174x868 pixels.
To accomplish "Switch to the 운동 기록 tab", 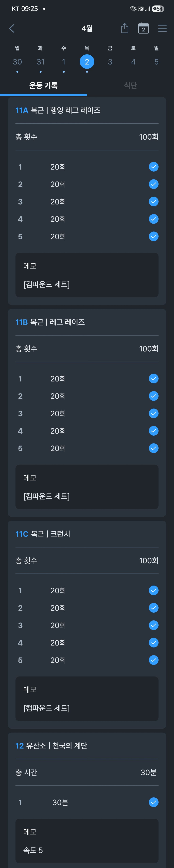I will [x=43, y=86].
